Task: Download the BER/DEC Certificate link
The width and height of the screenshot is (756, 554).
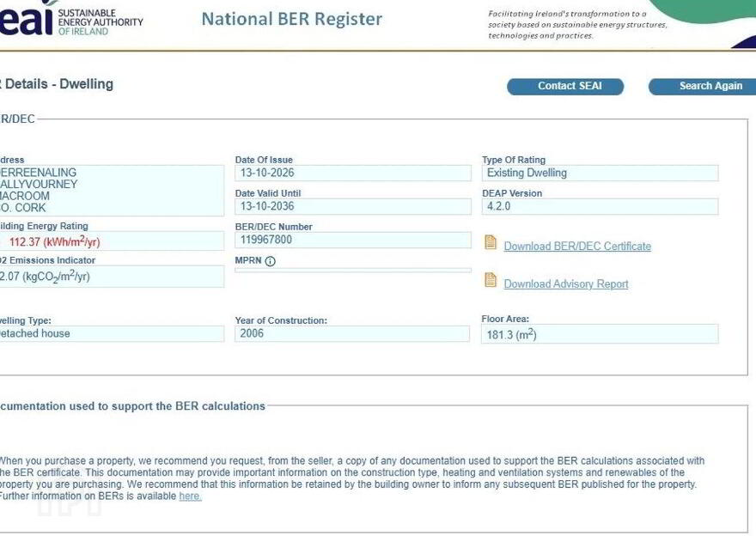Action: click(x=577, y=247)
